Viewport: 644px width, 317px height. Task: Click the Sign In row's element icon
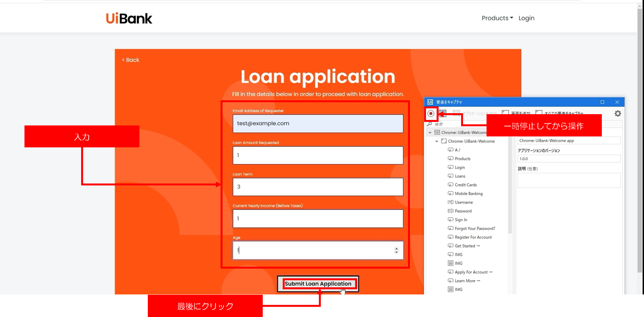click(x=450, y=220)
